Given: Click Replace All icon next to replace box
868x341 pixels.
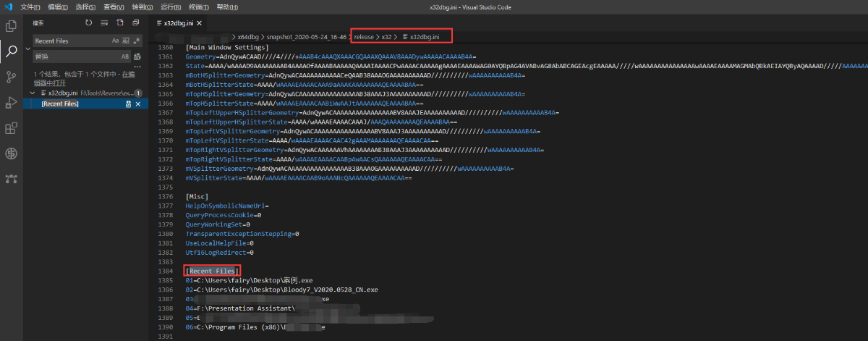Looking at the screenshot, I should point(137,56).
